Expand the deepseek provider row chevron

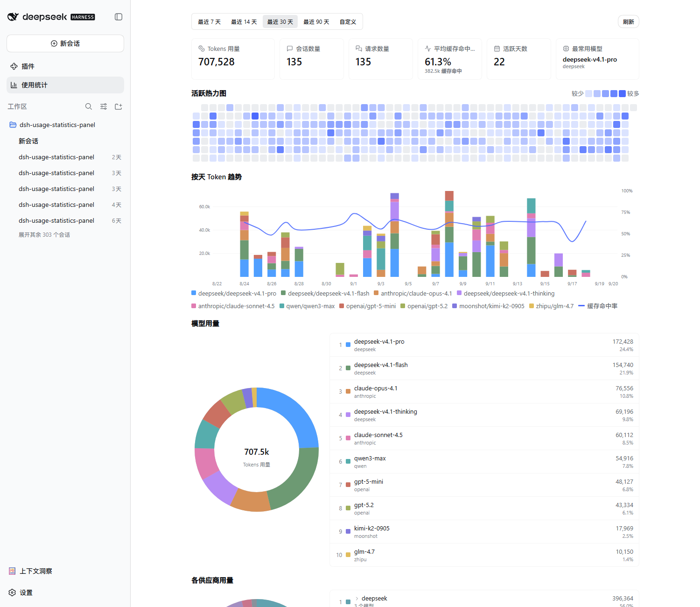(357, 598)
